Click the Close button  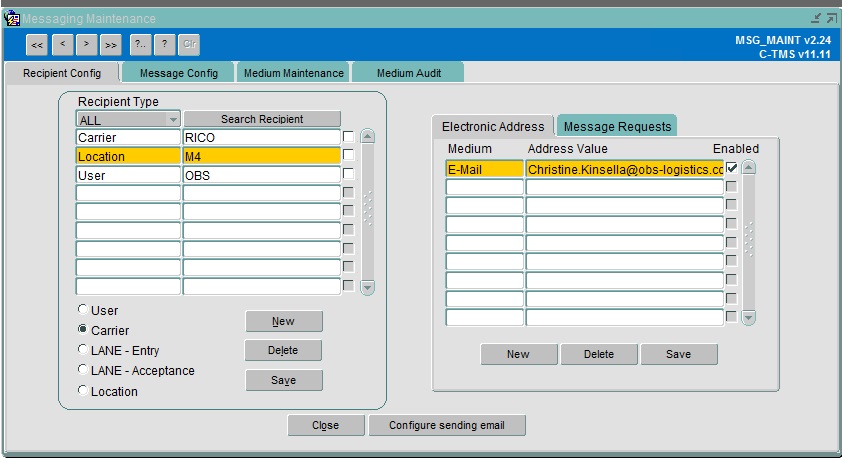coord(325,425)
